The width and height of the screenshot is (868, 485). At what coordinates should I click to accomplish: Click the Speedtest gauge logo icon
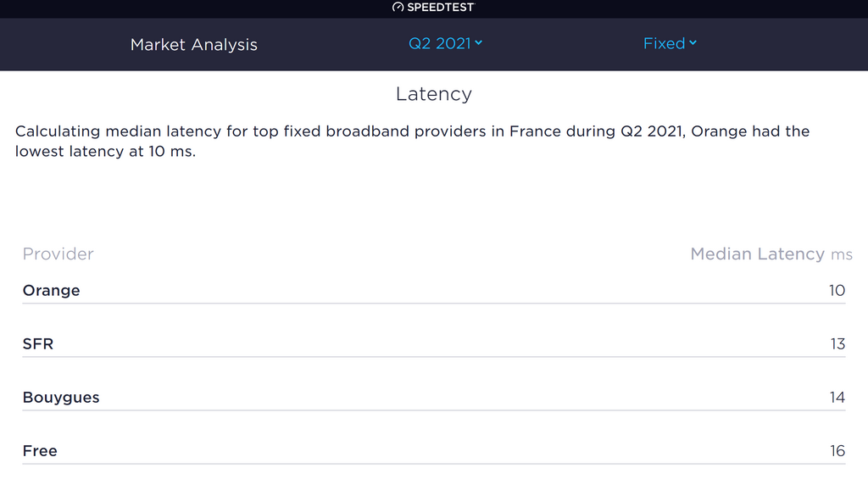398,7
